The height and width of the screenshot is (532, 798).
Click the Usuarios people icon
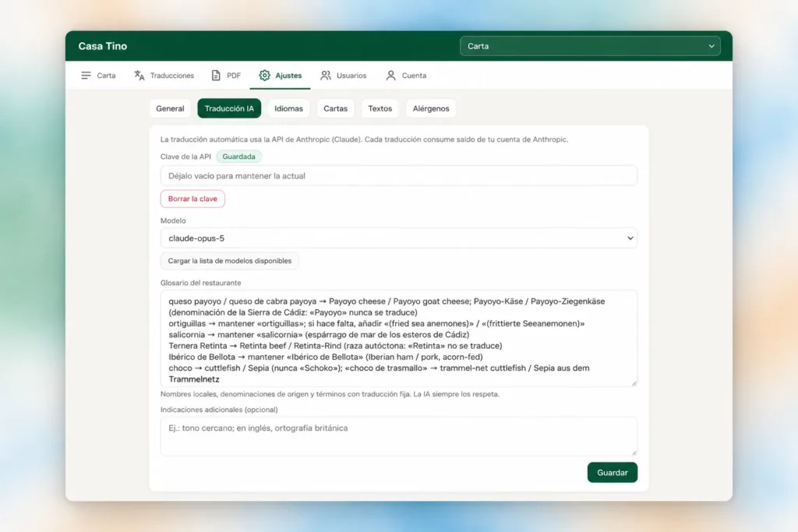pyautogui.click(x=326, y=76)
